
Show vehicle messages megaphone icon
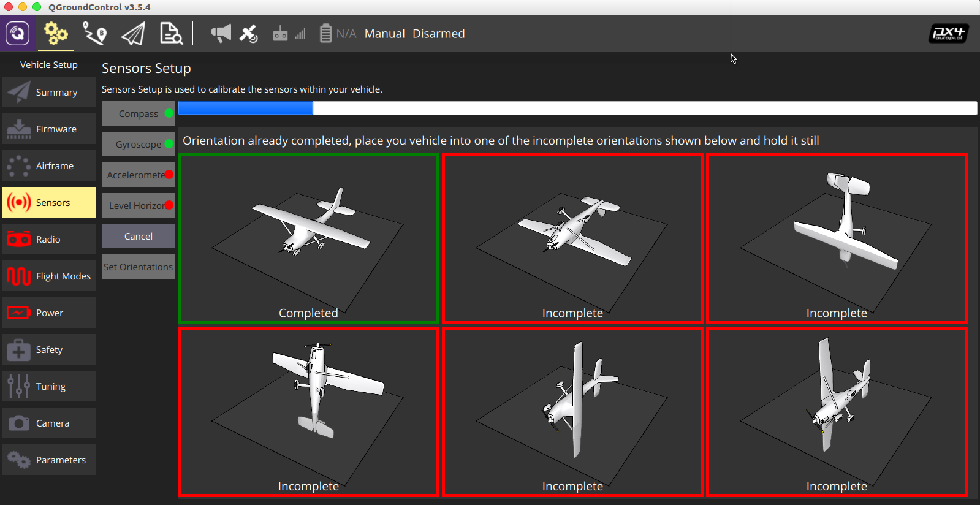[221, 33]
